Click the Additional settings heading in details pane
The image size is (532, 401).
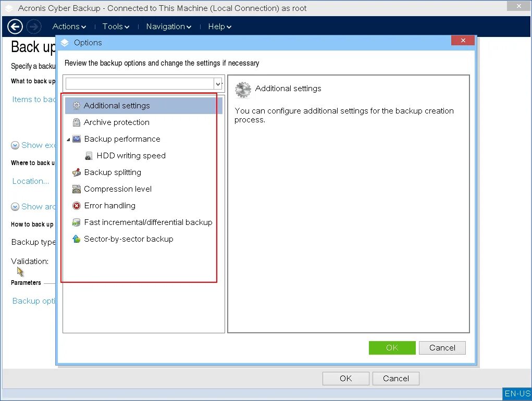coord(288,89)
